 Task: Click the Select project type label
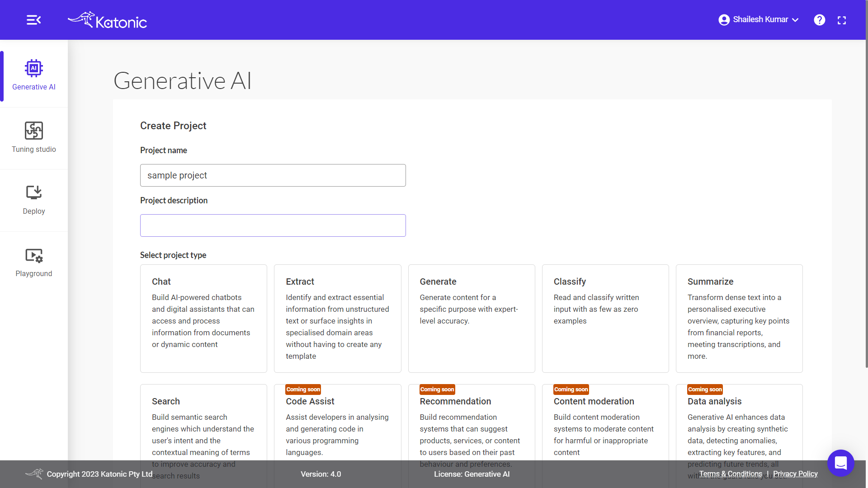point(173,255)
